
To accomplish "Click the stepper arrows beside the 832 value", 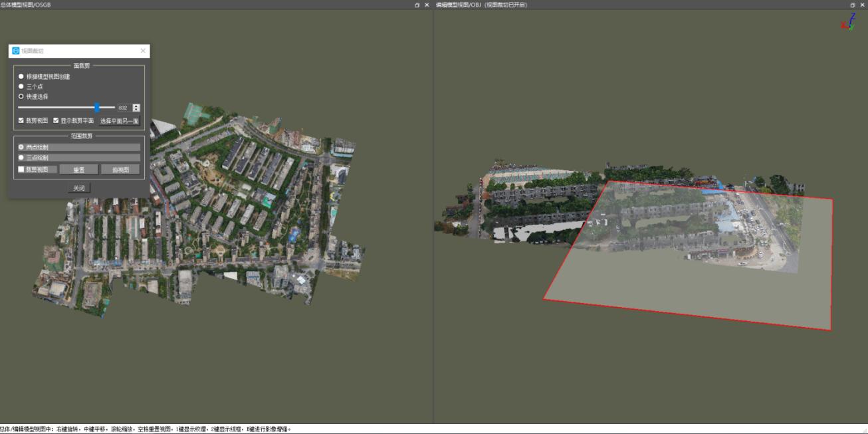I will pos(136,108).
